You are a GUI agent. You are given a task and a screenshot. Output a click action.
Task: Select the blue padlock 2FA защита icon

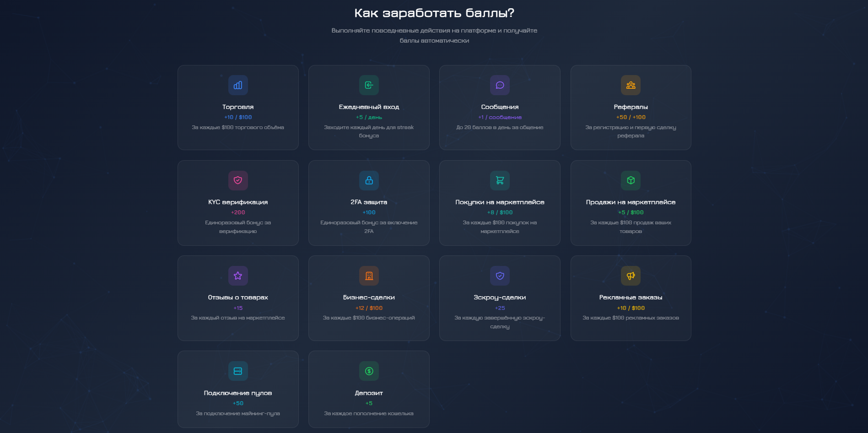[369, 180]
